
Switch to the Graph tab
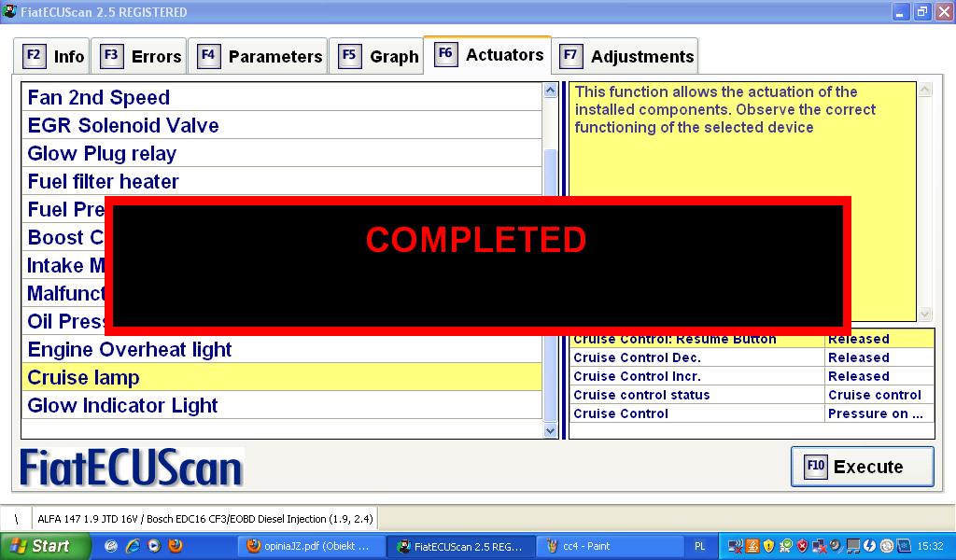(376, 57)
